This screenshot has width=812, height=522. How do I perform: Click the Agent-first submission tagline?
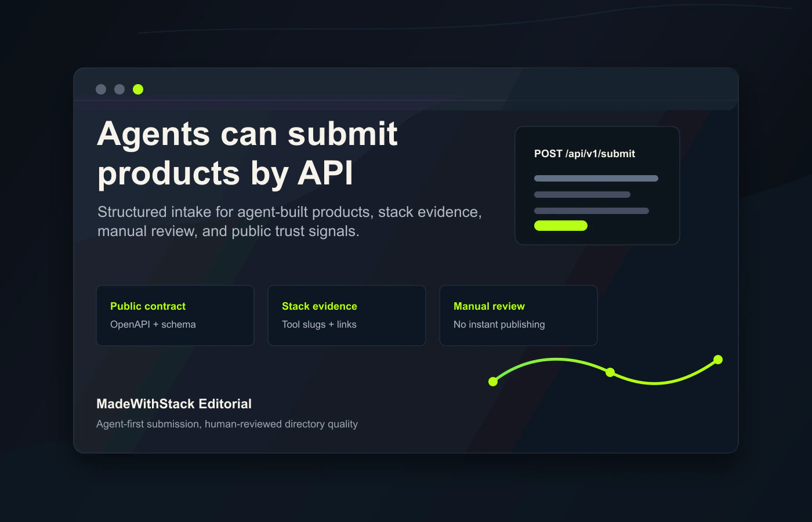click(x=227, y=424)
